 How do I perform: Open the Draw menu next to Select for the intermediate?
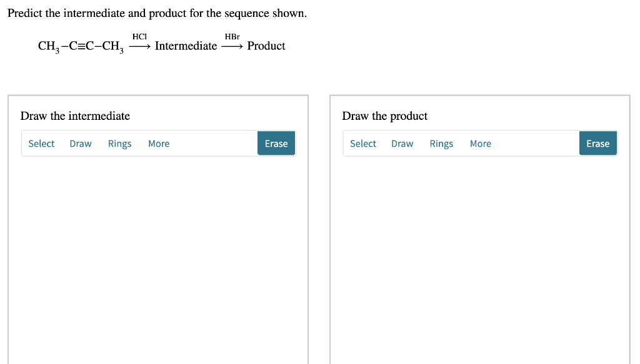coord(80,143)
